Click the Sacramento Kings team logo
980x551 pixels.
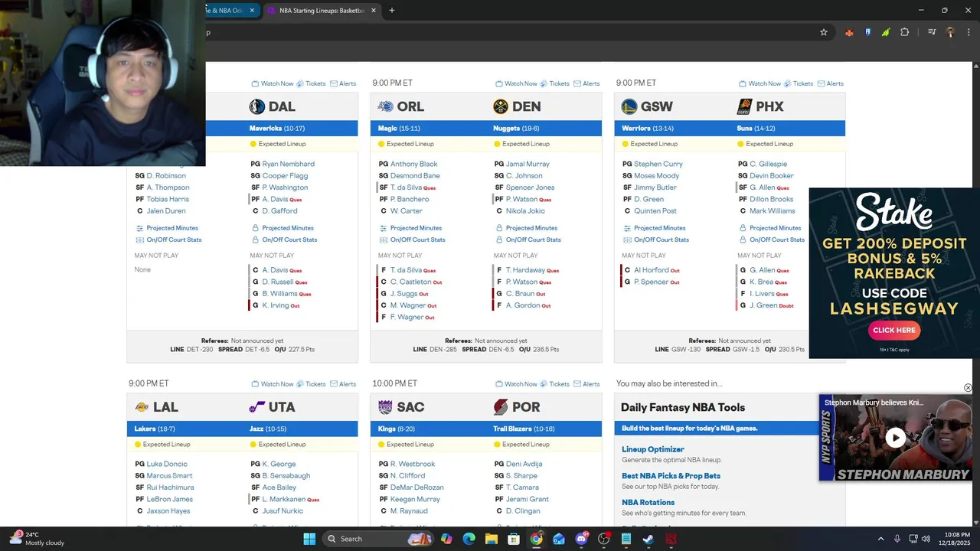point(386,407)
